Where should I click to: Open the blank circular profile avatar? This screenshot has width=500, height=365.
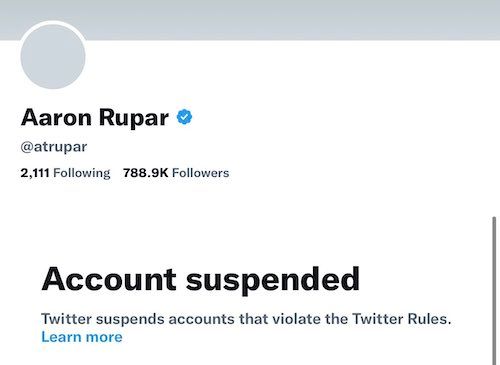tap(53, 57)
